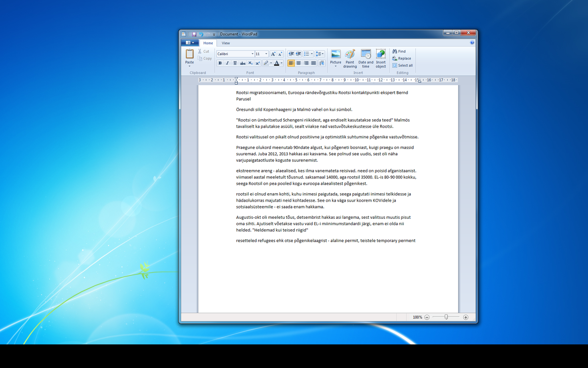
Task: Toggle Italic formatting
Action: click(x=227, y=63)
